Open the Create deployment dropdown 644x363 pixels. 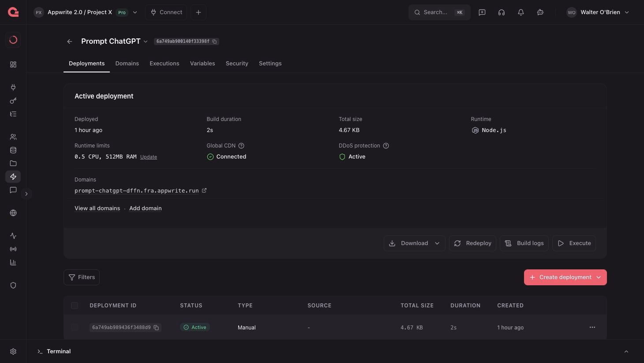click(599, 277)
